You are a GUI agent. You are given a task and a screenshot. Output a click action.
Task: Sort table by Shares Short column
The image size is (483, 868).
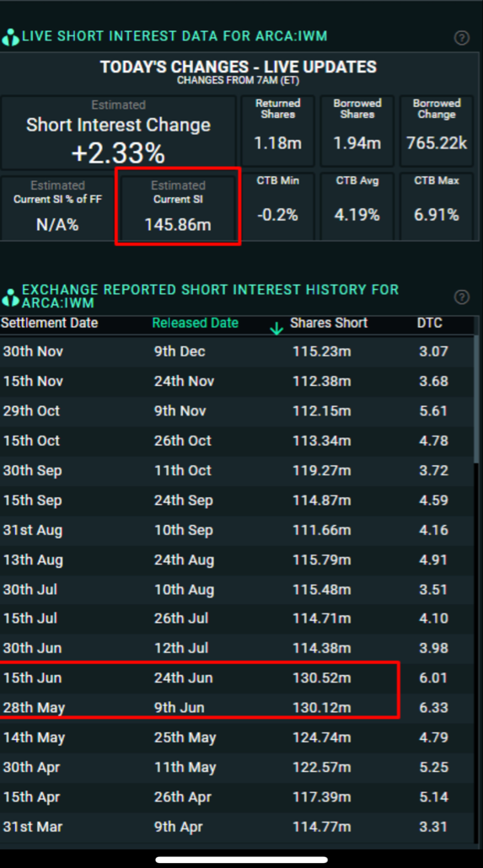329,323
